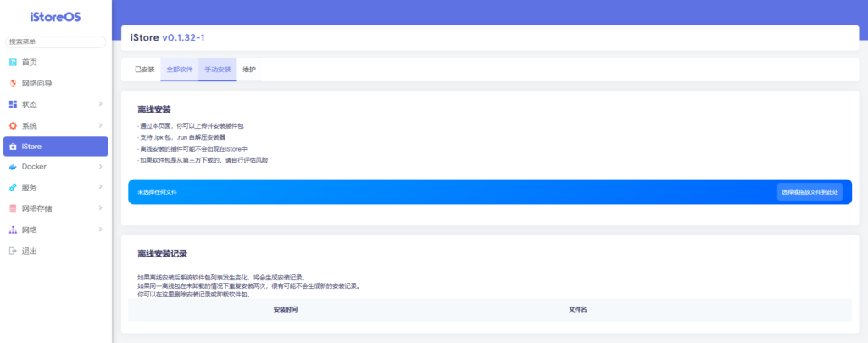
Task: Click the 网络向导 globe icon
Action: [x=14, y=84]
